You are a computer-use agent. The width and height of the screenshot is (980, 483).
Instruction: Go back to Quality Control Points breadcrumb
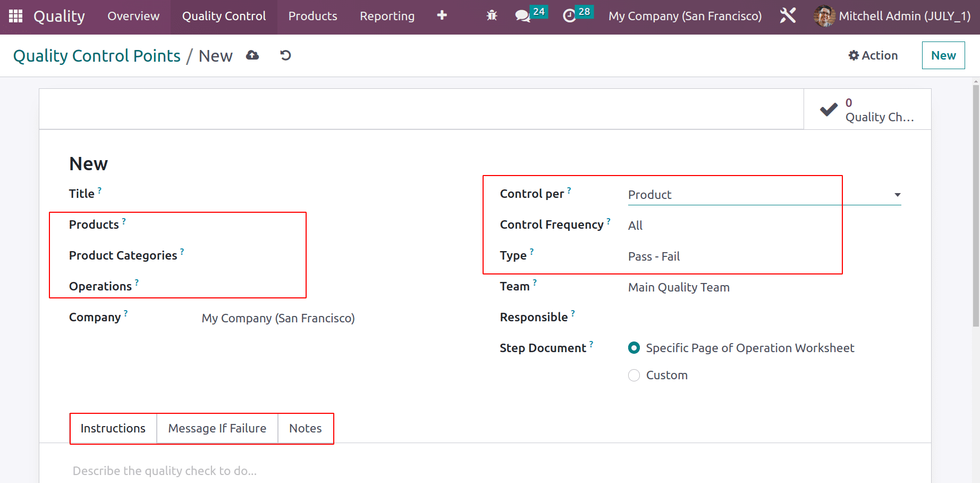(97, 56)
